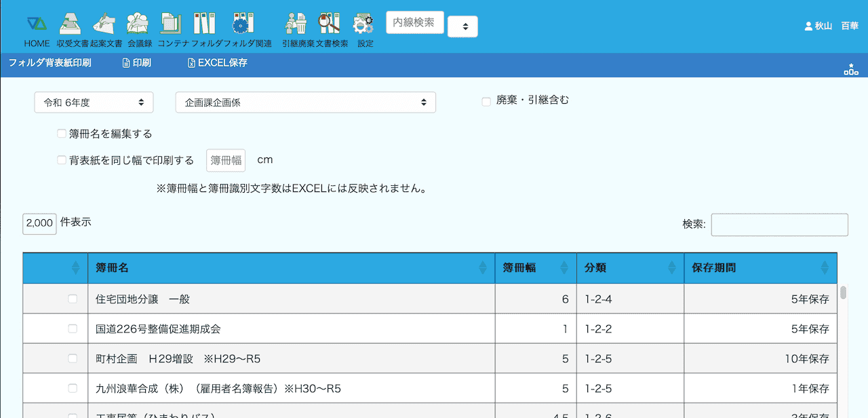Screen dimensions: 868x418
Task: Open the 令和 6年度 year dropdown
Action: (x=94, y=102)
